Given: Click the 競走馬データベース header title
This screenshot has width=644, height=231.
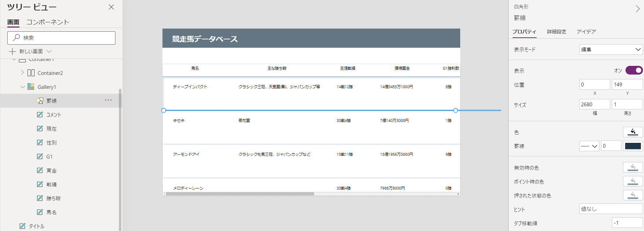Looking at the screenshot, I should pos(205,39).
